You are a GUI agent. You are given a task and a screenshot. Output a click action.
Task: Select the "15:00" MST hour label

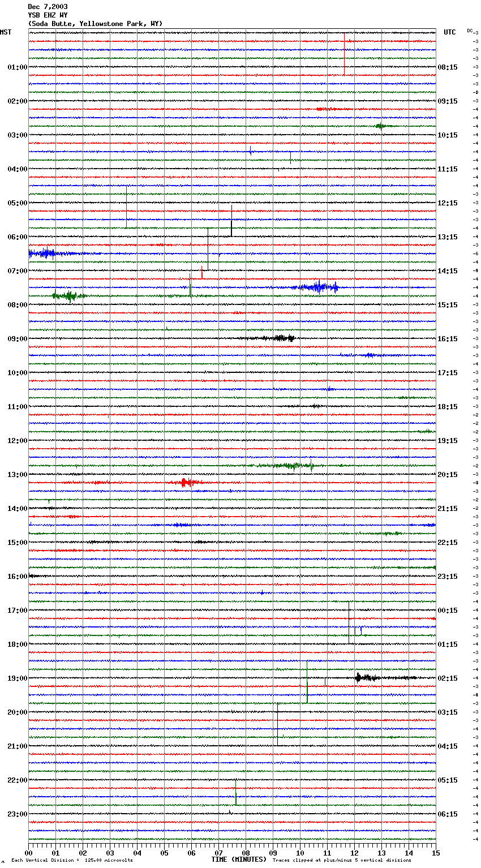click(18, 543)
